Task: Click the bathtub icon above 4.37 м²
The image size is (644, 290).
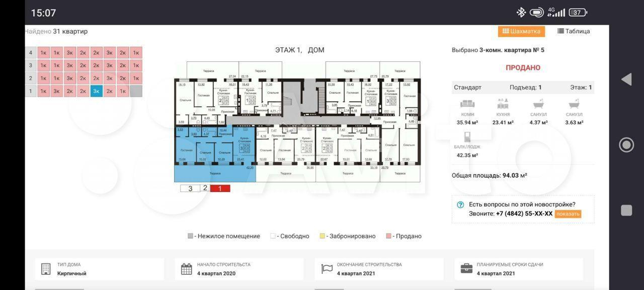Action: [x=538, y=104]
